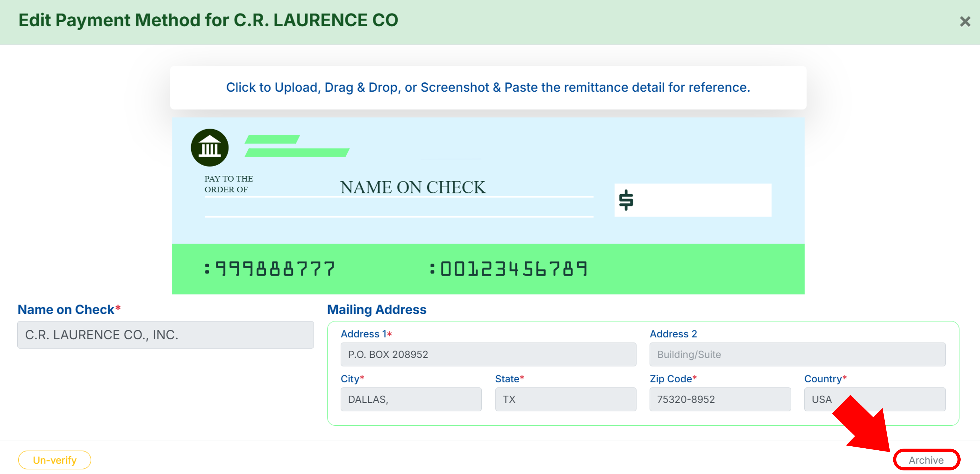Click the PAY TO THE ORDER OF text
The width and height of the screenshot is (980, 474).
tap(229, 184)
